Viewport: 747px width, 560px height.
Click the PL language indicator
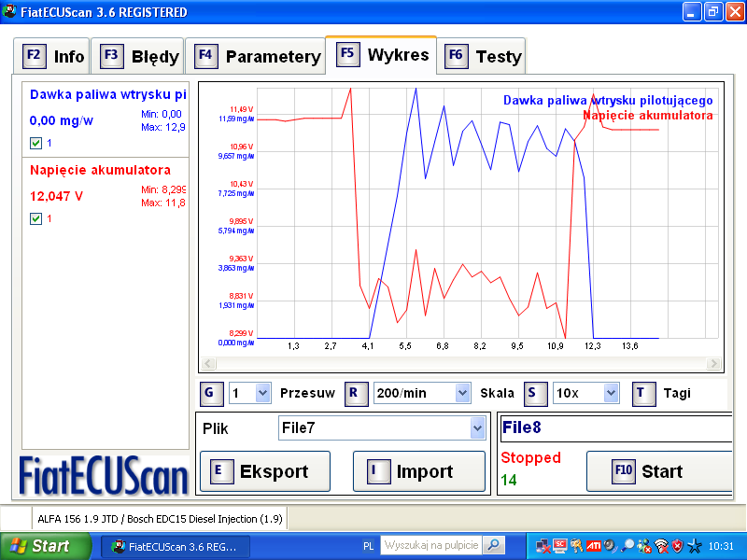coord(369,546)
